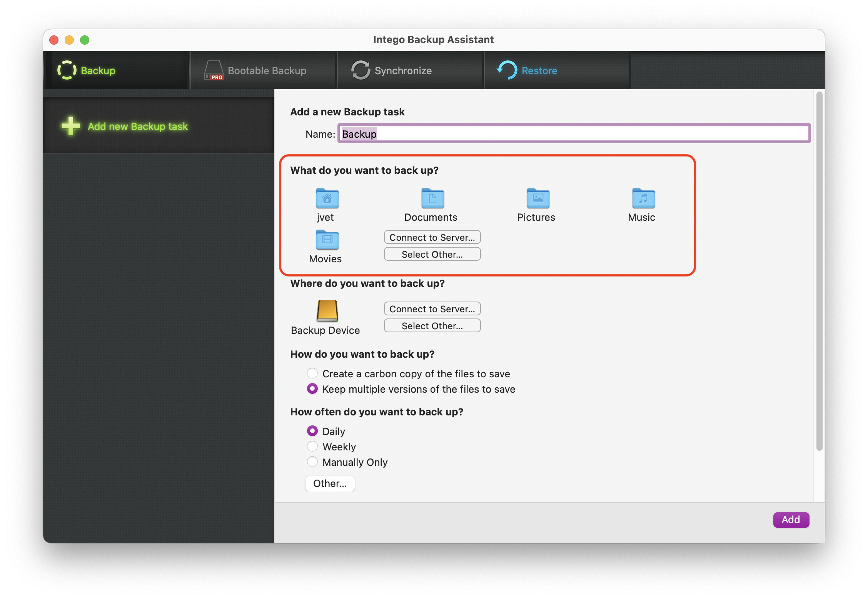Click Select Other under backup destination

coord(432,326)
